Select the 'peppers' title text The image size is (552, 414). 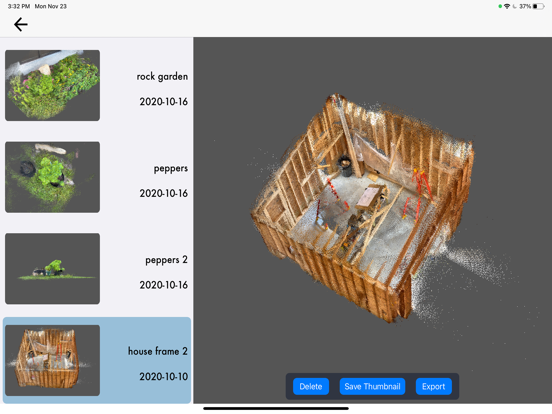171,169
